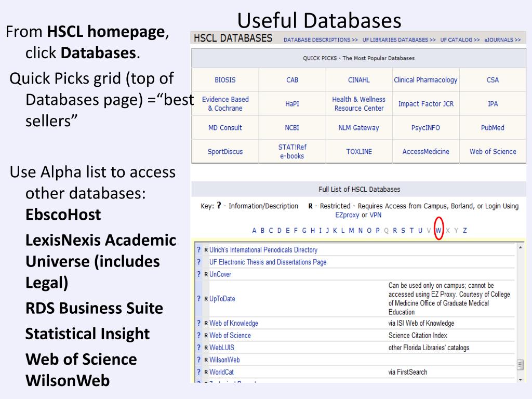532x399 pixels.
Task: Open the WebLUIS link
Action: pyautogui.click(x=221, y=348)
